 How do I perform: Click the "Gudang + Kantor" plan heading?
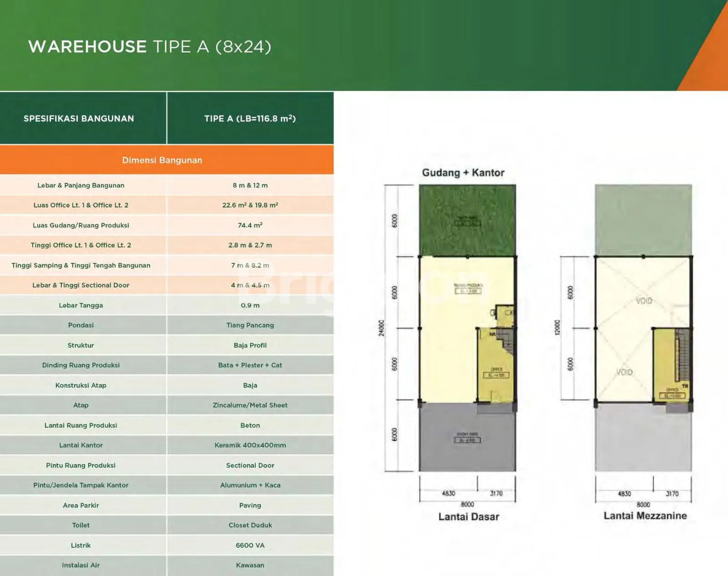click(x=463, y=172)
